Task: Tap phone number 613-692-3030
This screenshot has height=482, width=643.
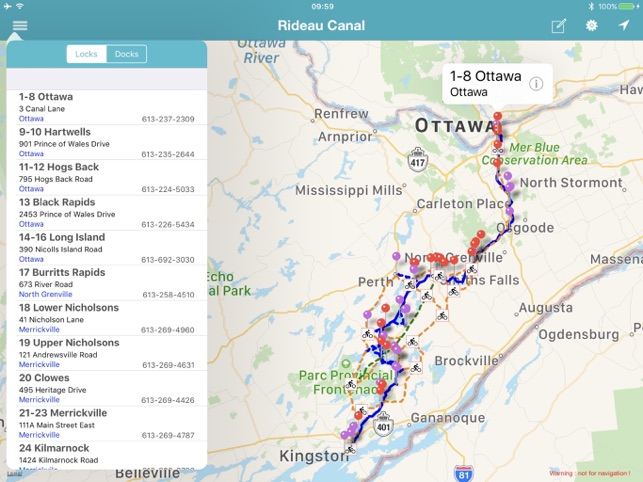Action: [168, 260]
